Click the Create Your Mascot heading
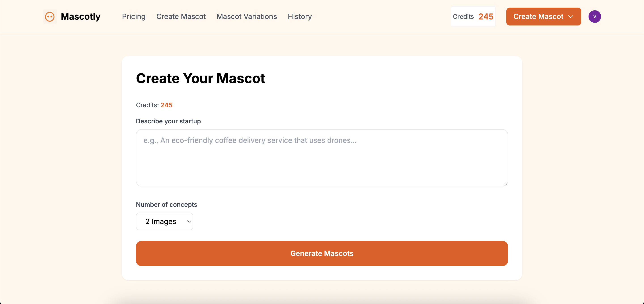The width and height of the screenshot is (644, 304). coord(200,78)
